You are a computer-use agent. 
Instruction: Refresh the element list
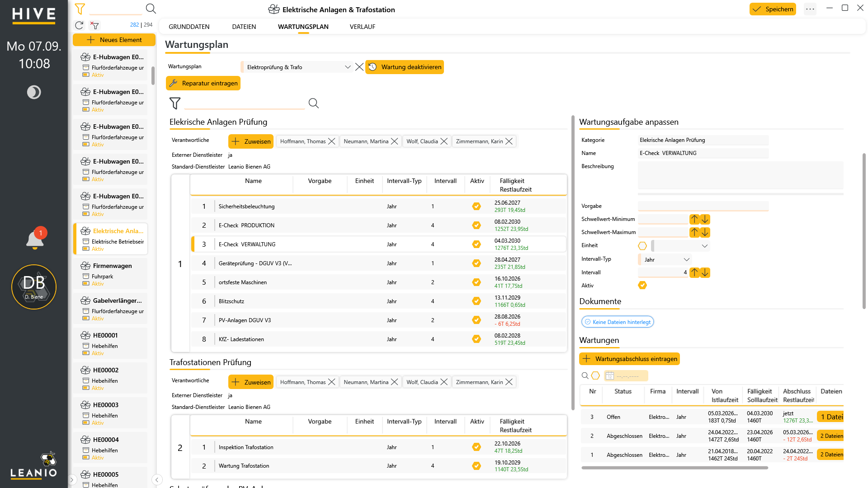(79, 25)
